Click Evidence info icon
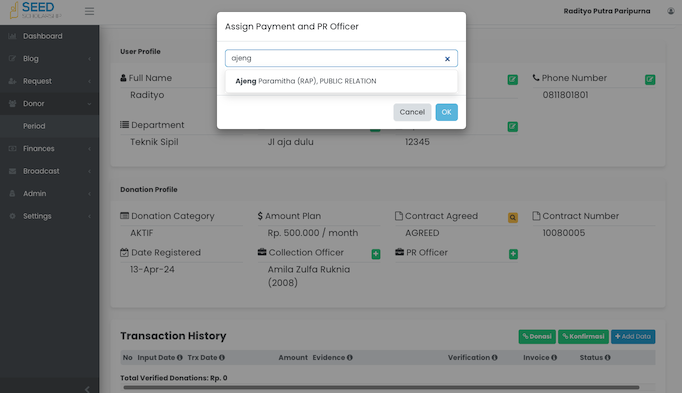 click(350, 357)
